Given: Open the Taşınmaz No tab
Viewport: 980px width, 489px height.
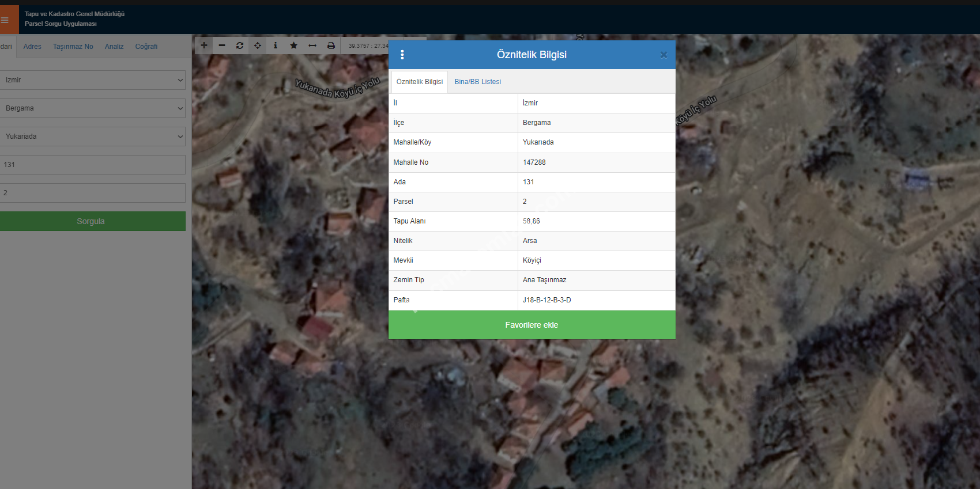Looking at the screenshot, I should tap(73, 47).
